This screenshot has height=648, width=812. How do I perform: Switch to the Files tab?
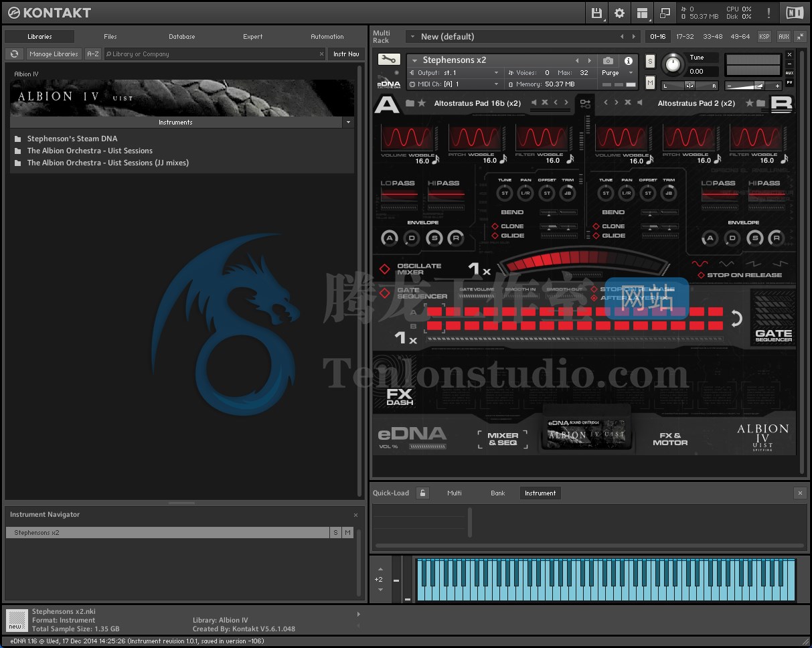click(110, 37)
